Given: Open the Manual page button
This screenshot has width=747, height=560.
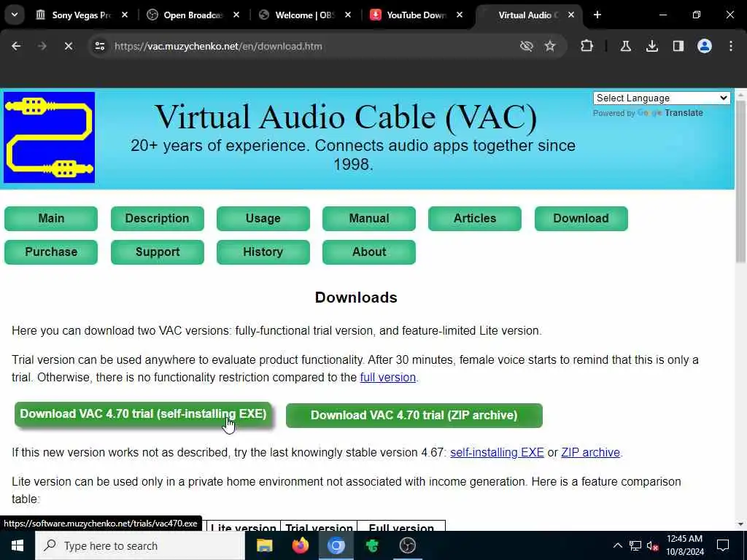Looking at the screenshot, I should pos(368,219).
